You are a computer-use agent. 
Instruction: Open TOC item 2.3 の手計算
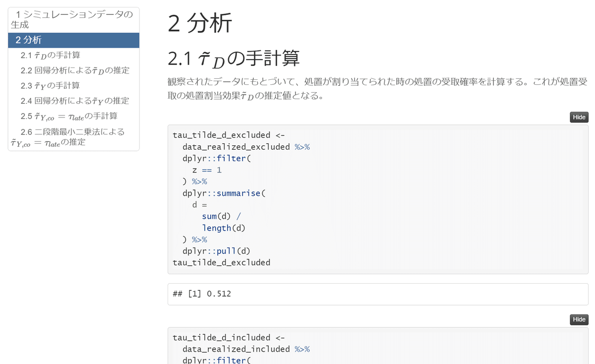point(73,86)
